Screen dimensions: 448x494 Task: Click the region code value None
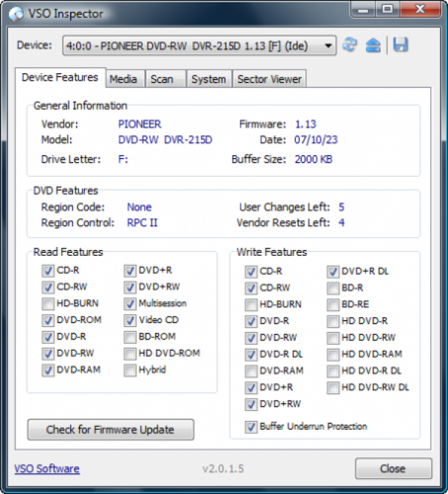(x=139, y=207)
